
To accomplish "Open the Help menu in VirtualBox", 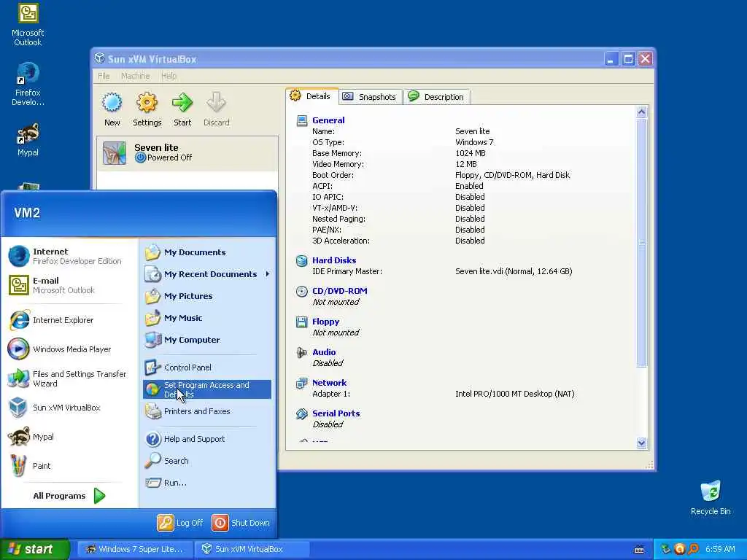I will [x=169, y=76].
